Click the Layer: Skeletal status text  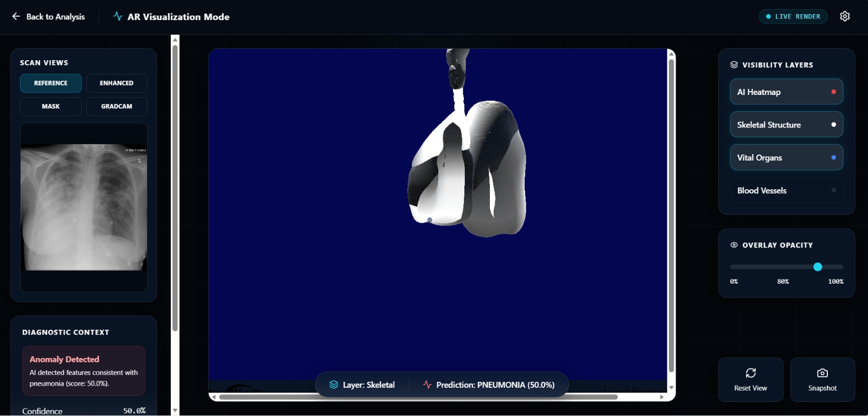click(369, 385)
